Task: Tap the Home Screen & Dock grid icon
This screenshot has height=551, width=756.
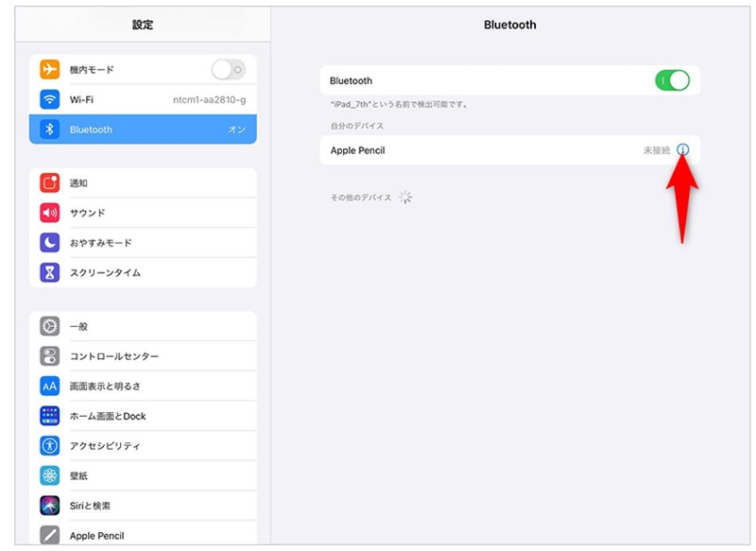Action: pos(50,416)
